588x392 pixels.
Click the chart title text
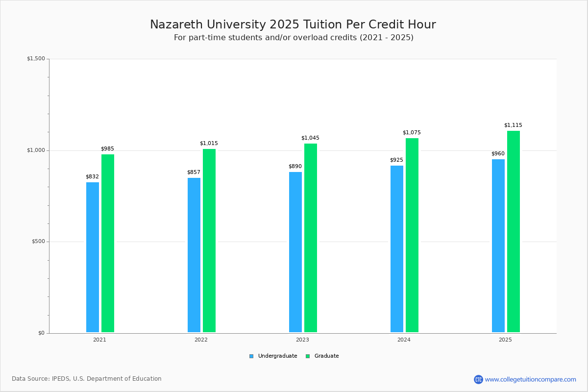(293, 24)
